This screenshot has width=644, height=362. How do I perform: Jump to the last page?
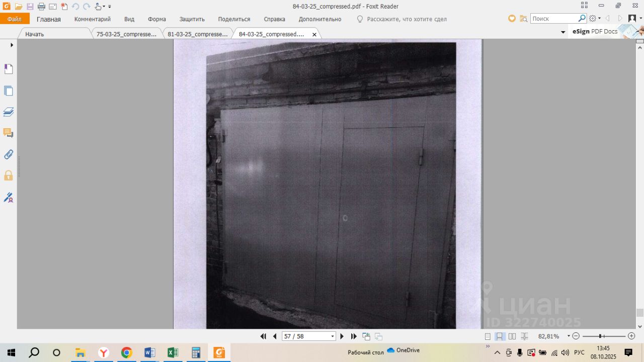[354, 336]
